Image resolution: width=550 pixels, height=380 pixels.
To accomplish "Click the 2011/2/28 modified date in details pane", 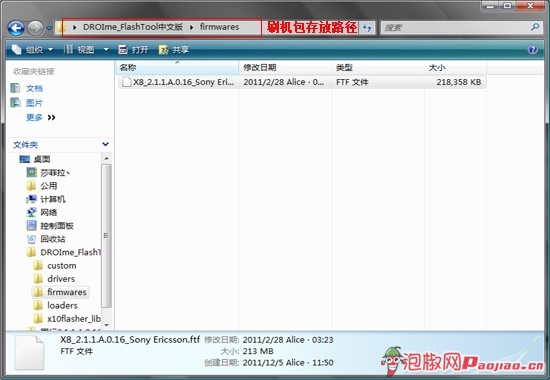I will click(288, 340).
